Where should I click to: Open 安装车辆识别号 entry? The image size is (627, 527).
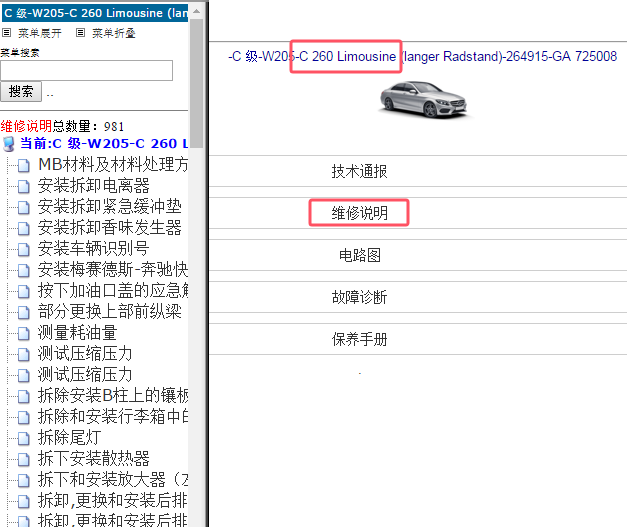94,248
